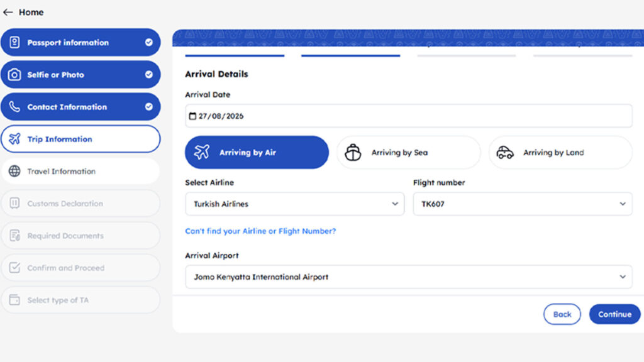Select the Arriving by Land option
644x362 pixels.
(560, 152)
